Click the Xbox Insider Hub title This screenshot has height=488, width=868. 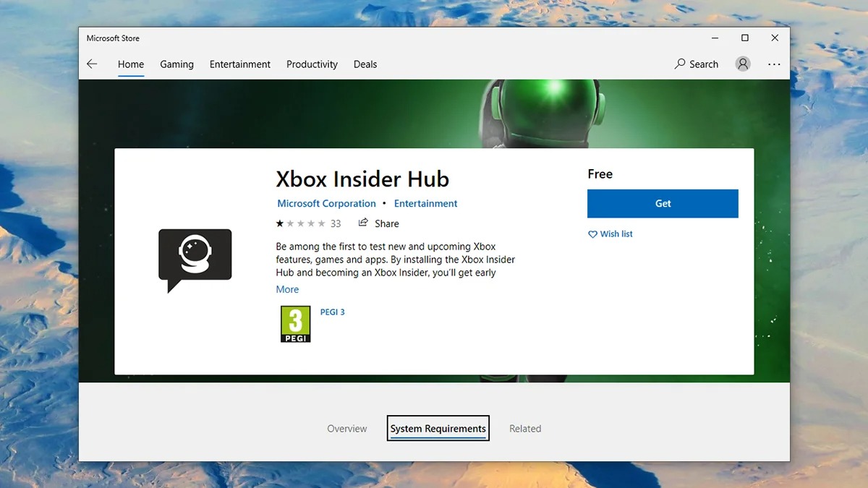coord(362,179)
